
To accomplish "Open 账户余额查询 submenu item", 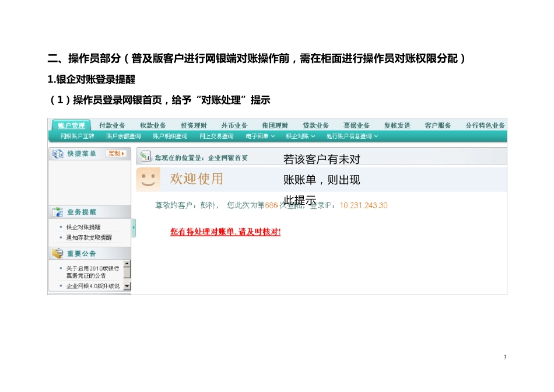I will point(123,136).
